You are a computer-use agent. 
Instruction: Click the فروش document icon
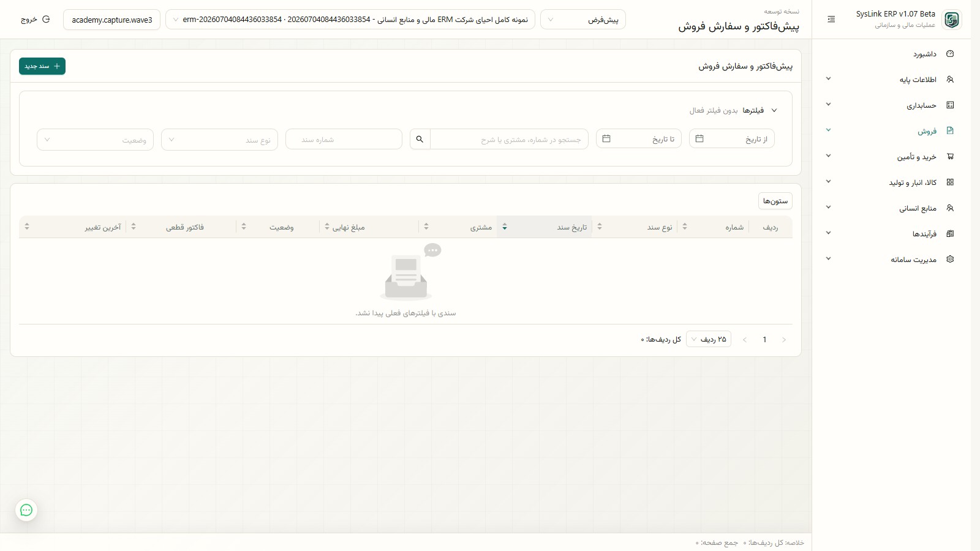(x=950, y=131)
